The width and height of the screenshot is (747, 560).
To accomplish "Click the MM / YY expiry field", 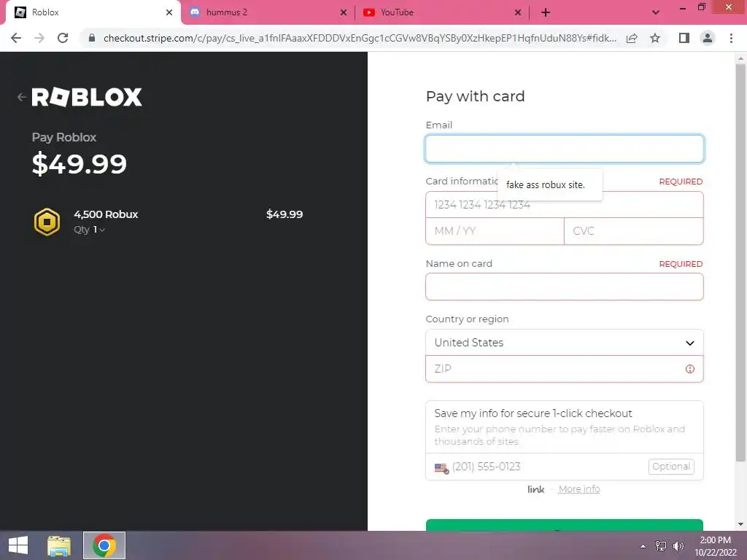I will pyautogui.click(x=495, y=231).
